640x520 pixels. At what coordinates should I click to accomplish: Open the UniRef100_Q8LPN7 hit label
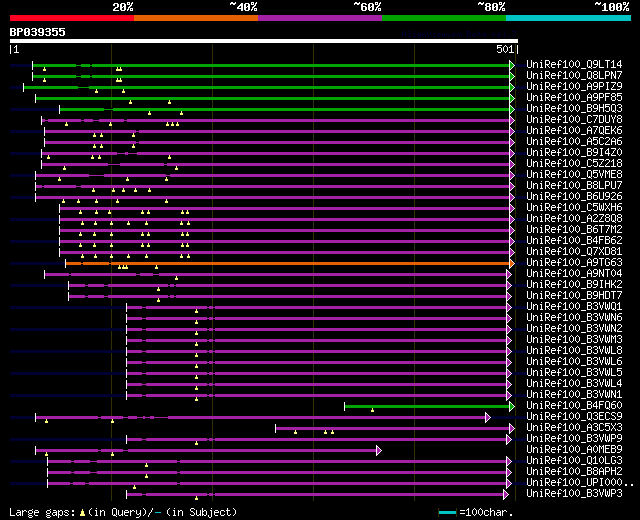(574, 76)
